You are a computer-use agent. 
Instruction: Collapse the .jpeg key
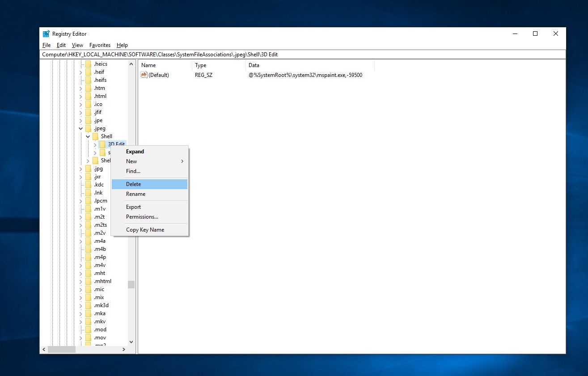click(x=81, y=128)
